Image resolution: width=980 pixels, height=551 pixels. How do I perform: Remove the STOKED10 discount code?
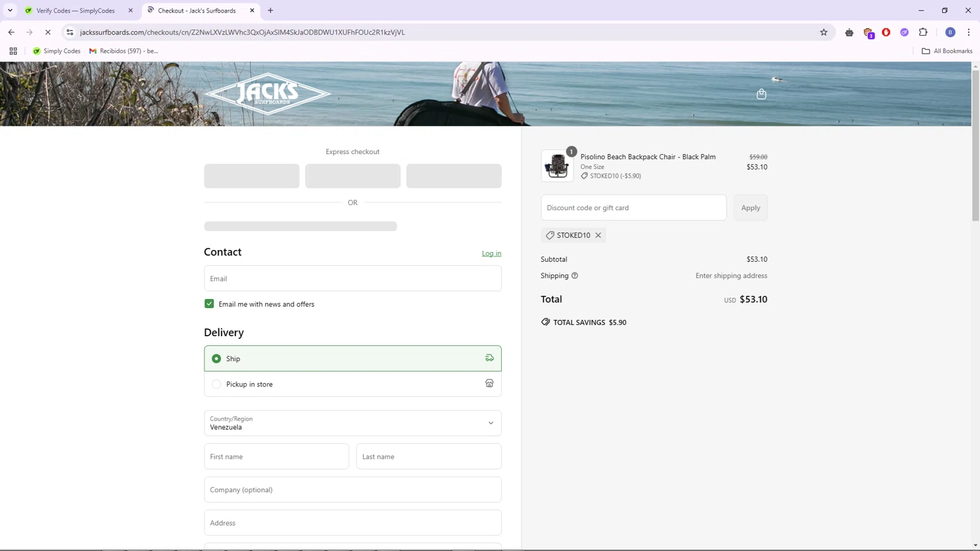coord(598,235)
